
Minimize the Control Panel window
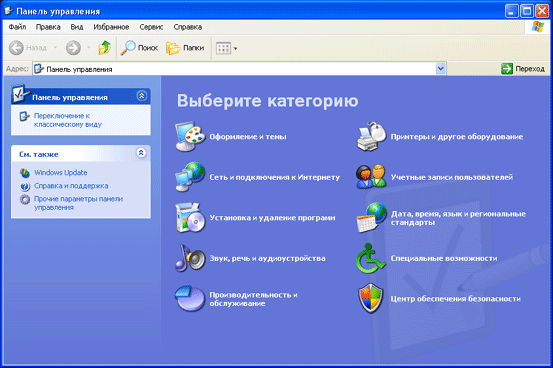tap(512, 11)
